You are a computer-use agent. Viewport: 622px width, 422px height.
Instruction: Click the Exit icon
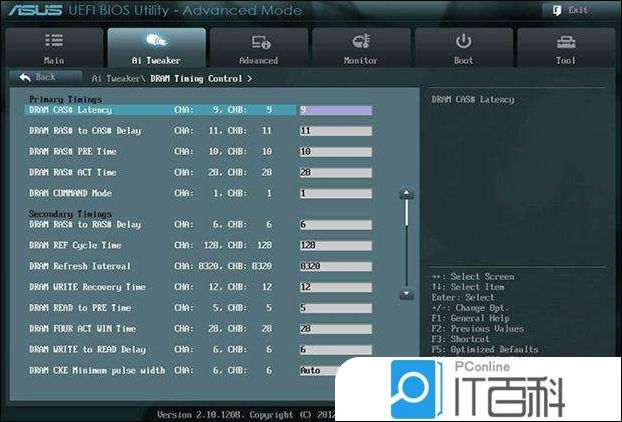click(557, 10)
